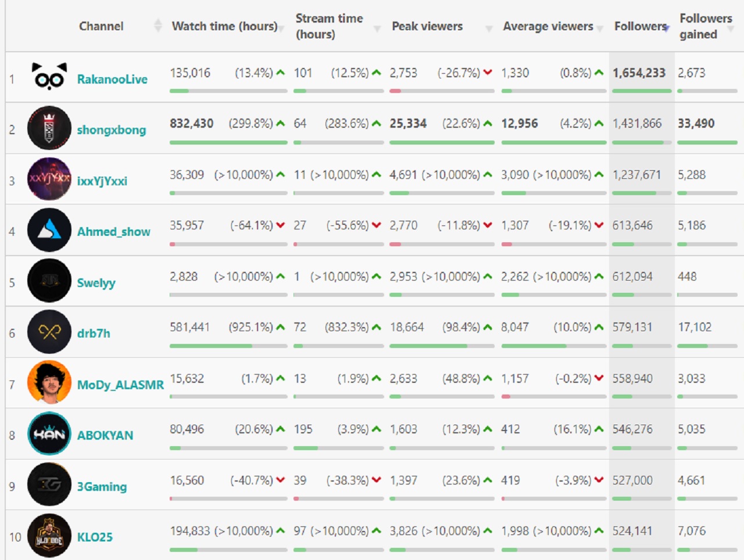Screen dimensions: 744x560
Task: Open the RakanooLive channel link
Action: pos(112,79)
